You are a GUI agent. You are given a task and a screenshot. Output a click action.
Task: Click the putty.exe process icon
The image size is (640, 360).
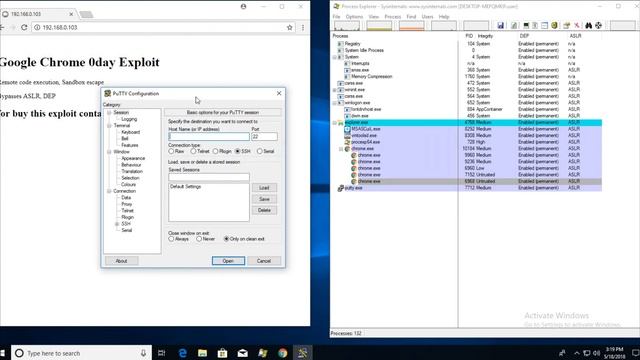click(x=340, y=188)
